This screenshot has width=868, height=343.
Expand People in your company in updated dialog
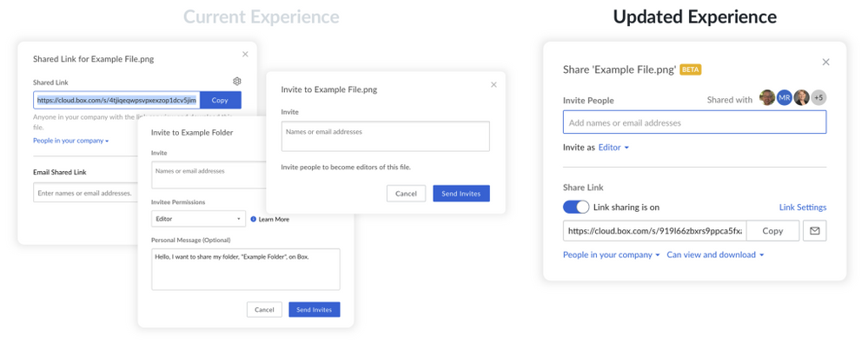(611, 254)
